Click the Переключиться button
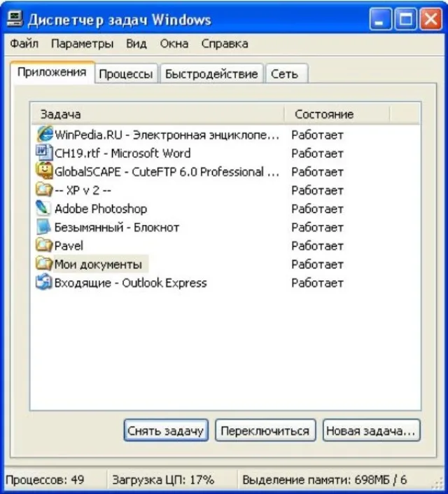 coord(265,430)
